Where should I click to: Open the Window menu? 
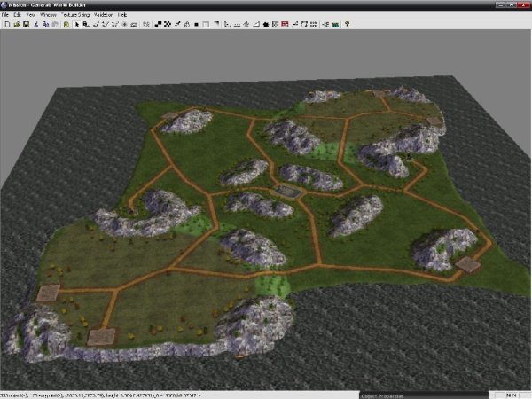click(49, 15)
